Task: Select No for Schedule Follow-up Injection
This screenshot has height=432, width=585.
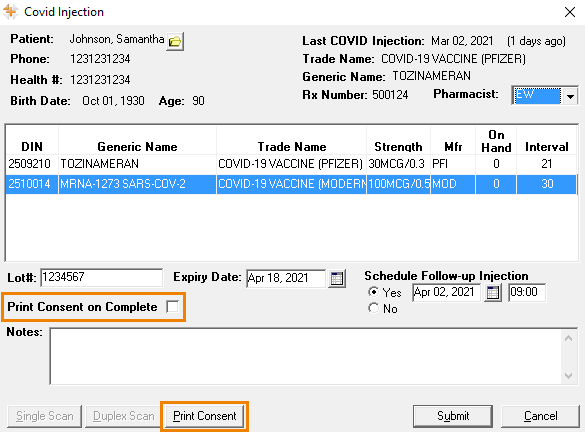Action: tap(373, 308)
